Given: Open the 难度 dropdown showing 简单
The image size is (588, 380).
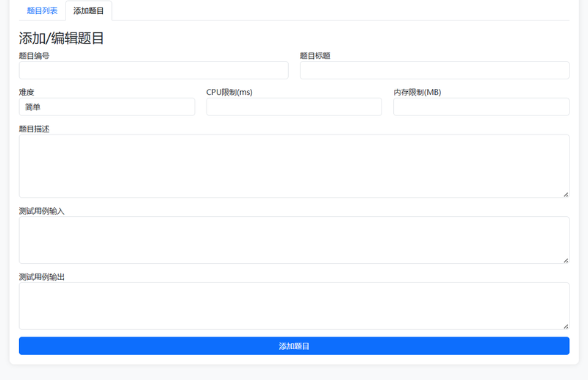Looking at the screenshot, I should 107,107.
